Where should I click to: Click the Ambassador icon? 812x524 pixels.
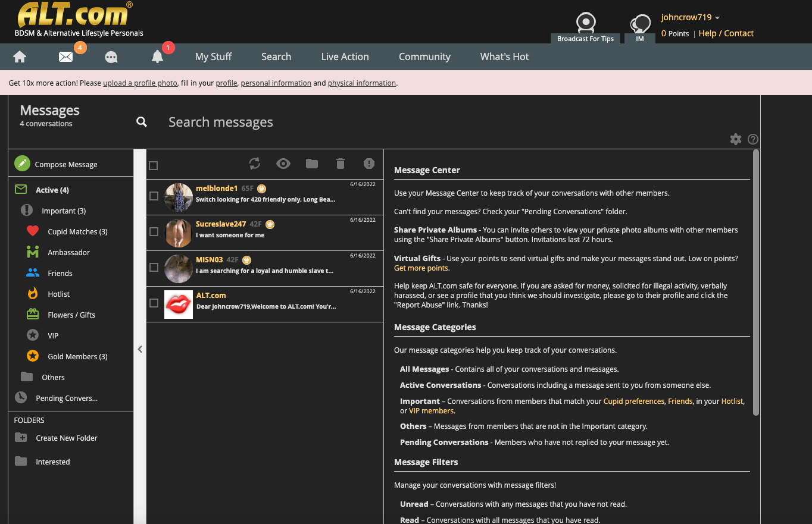click(x=33, y=252)
